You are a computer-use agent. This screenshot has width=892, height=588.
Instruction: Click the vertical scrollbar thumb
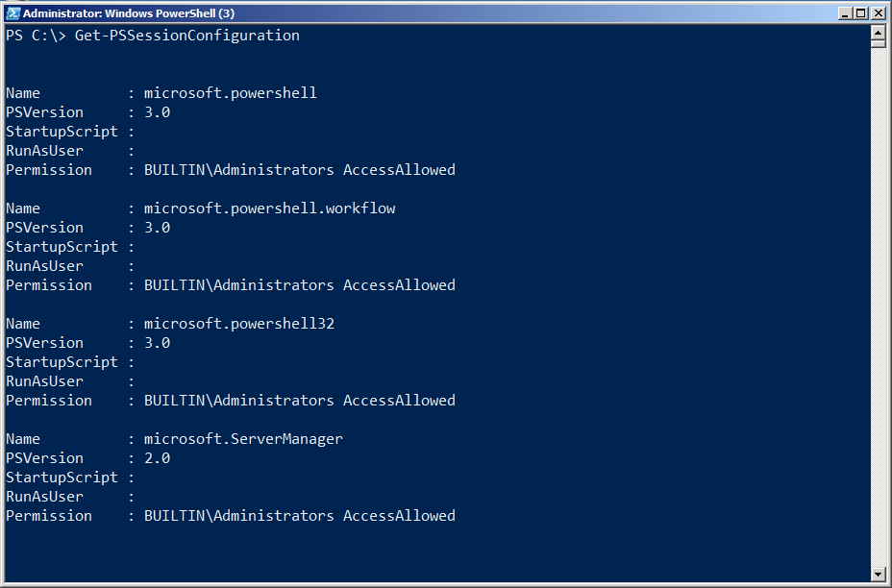click(x=878, y=44)
